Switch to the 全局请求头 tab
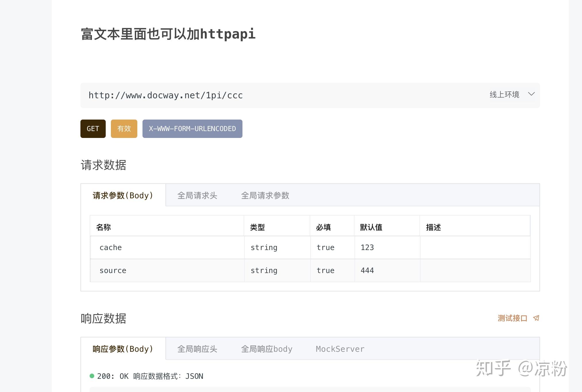The width and height of the screenshot is (582, 392). tap(197, 195)
